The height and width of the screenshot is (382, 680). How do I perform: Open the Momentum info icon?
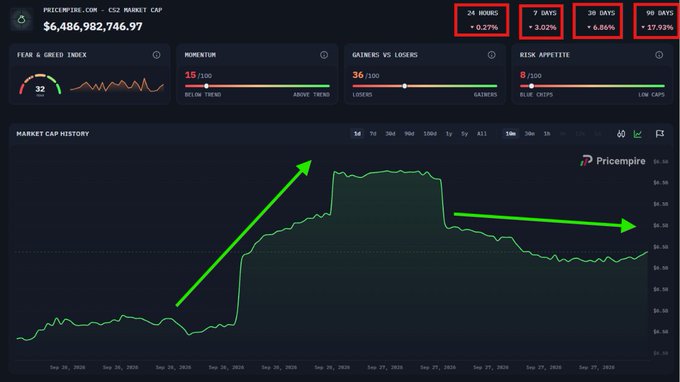pos(324,55)
